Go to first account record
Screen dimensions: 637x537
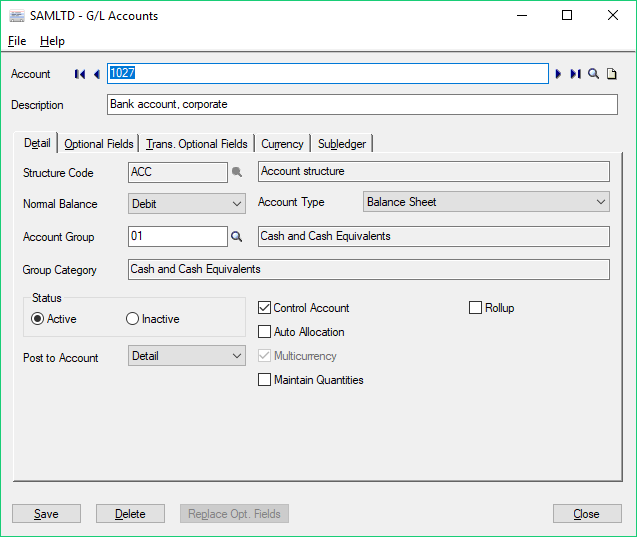click(x=80, y=74)
